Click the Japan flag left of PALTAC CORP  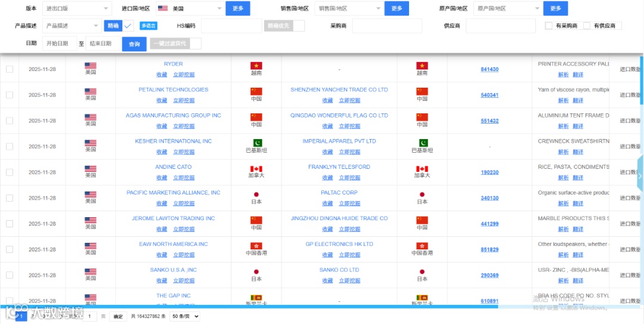click(256, 195)
